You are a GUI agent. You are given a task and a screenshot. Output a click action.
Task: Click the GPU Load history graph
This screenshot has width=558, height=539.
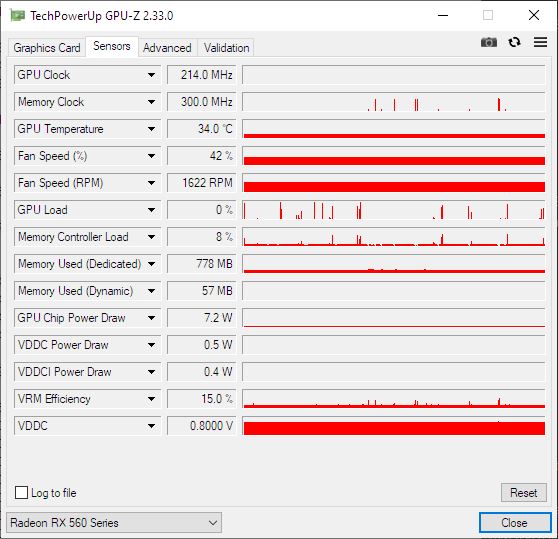[x=394, y=210]
